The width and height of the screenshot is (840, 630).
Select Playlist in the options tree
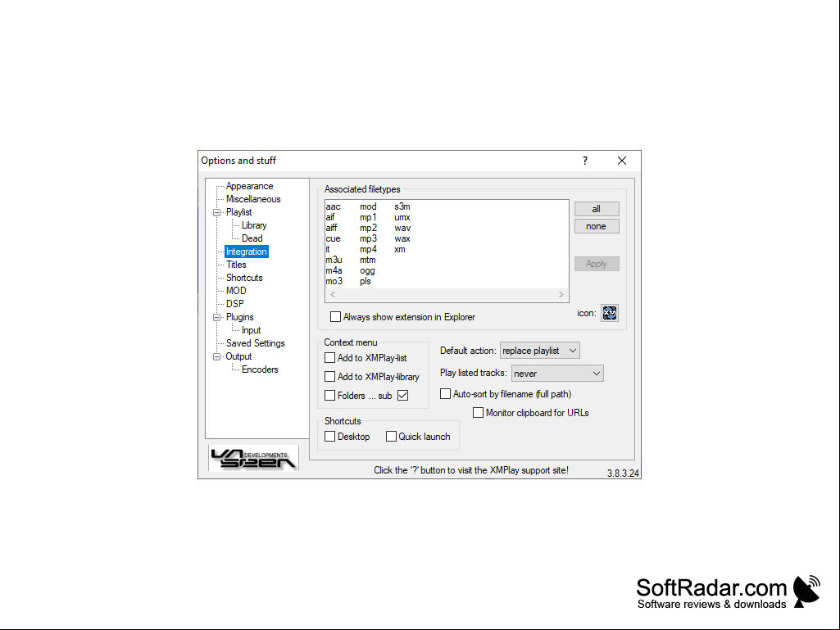point(239,212)
